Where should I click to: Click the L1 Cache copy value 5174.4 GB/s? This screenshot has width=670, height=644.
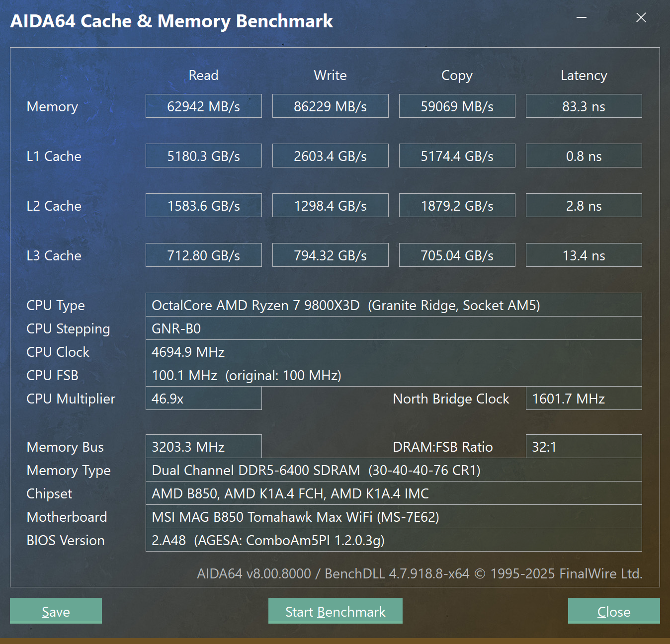click(x=457, y=156)
